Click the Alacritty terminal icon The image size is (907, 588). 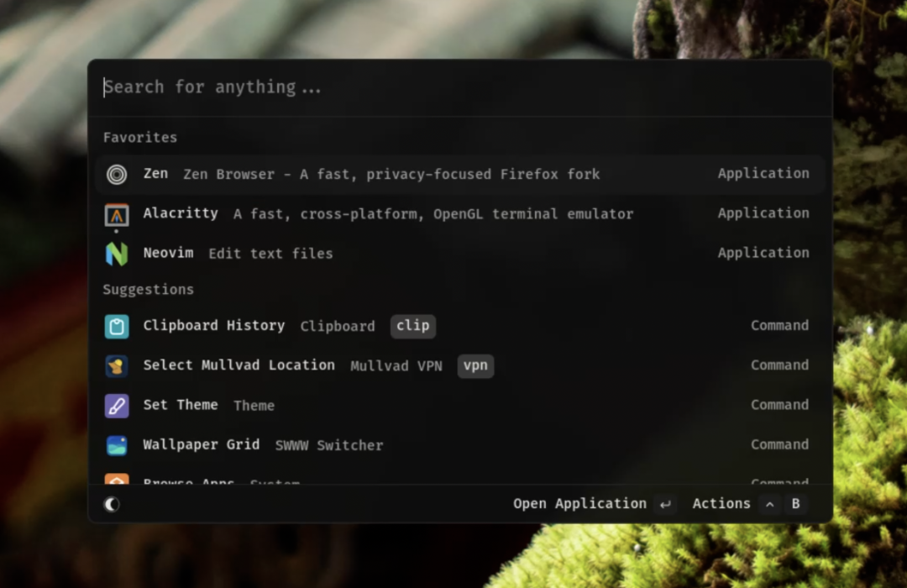tap(117, 215)
